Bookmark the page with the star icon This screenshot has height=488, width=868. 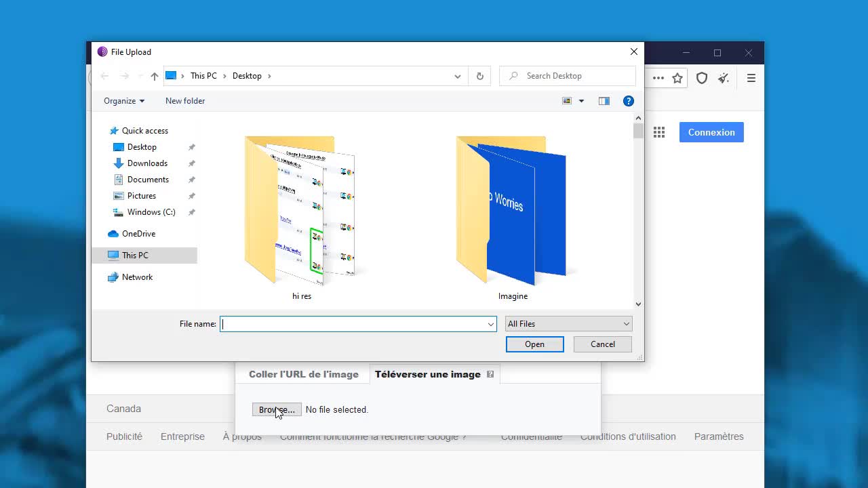point(677,78)
